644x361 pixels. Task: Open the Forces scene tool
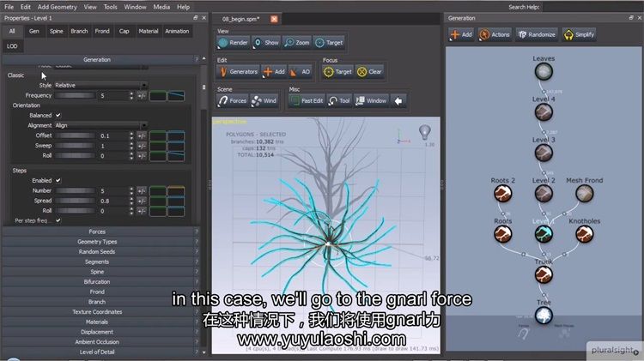pos(232,101)
